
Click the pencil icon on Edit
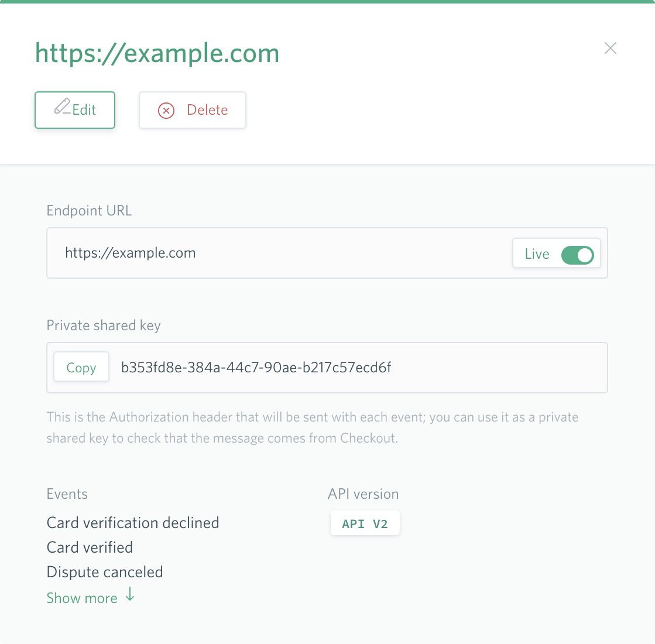coord(62,106)
